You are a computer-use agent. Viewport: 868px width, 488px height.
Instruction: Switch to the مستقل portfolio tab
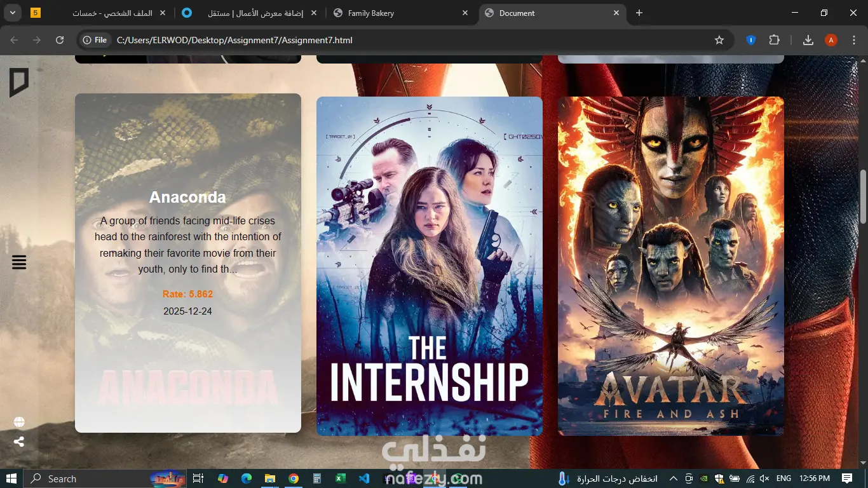coord(250,13)
